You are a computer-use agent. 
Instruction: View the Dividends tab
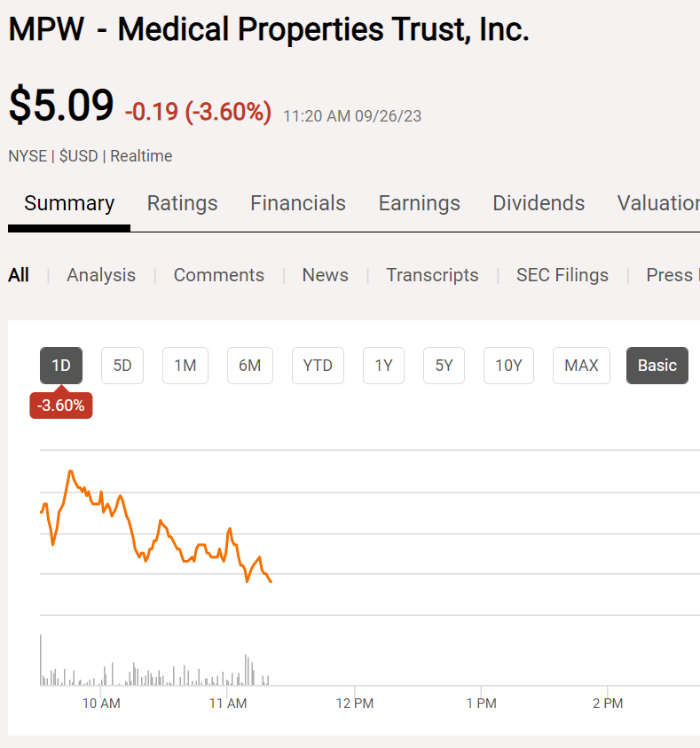pos(539,203)
